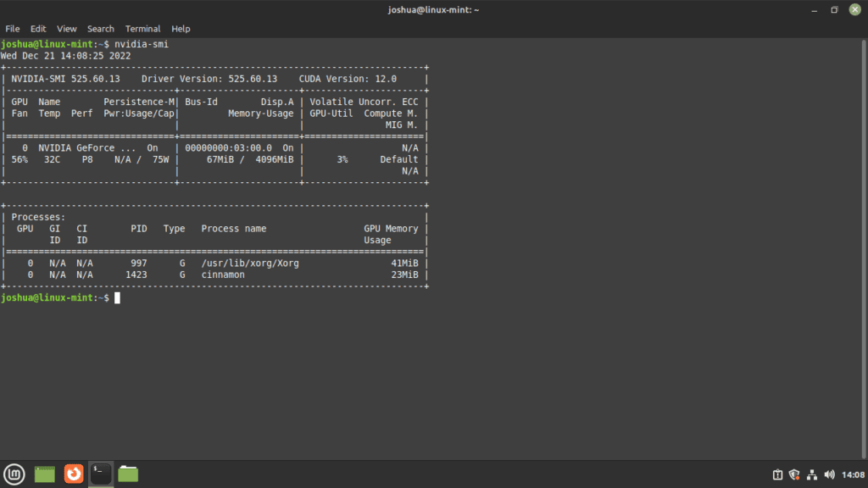The image size is (868, 488).
Task: Open the Search menu
Action: tap(100, 28)
